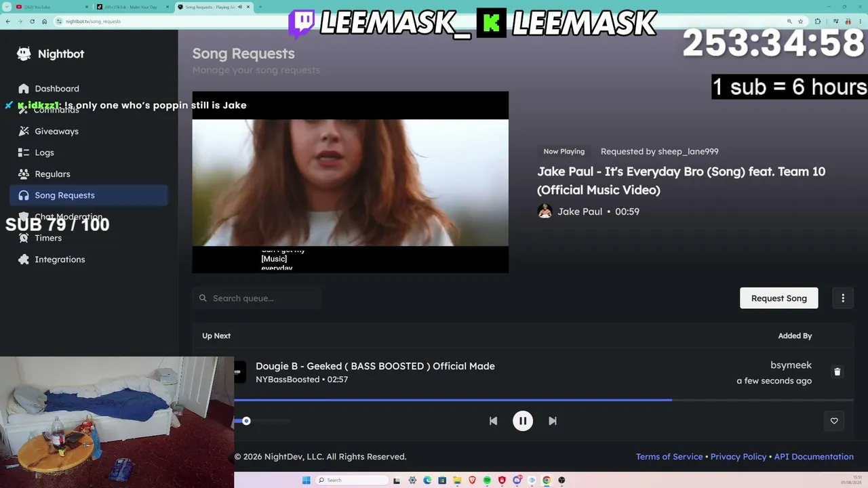The image size is (868, 488).
Task: Open the API Documentation link
Action: 814,457
